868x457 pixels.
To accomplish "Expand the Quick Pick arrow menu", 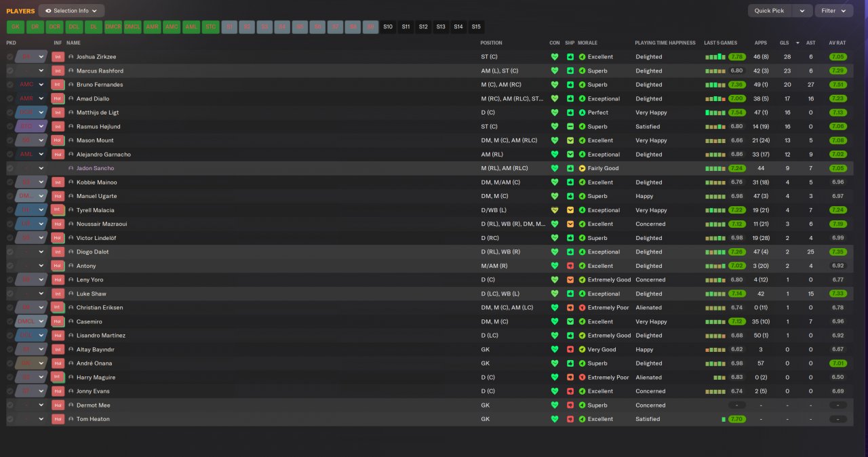I will pos(803,11).
